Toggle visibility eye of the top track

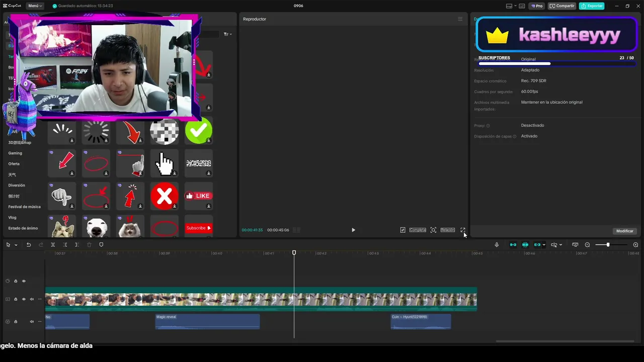24,281
